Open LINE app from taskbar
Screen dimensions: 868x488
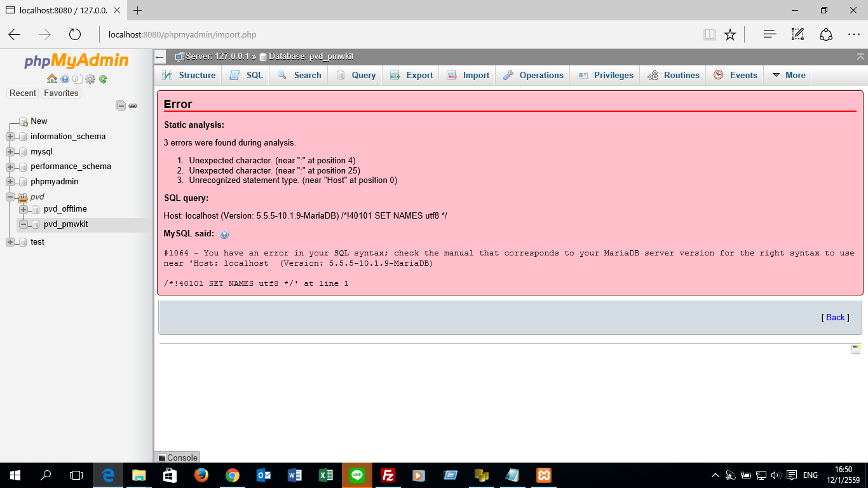357,475
